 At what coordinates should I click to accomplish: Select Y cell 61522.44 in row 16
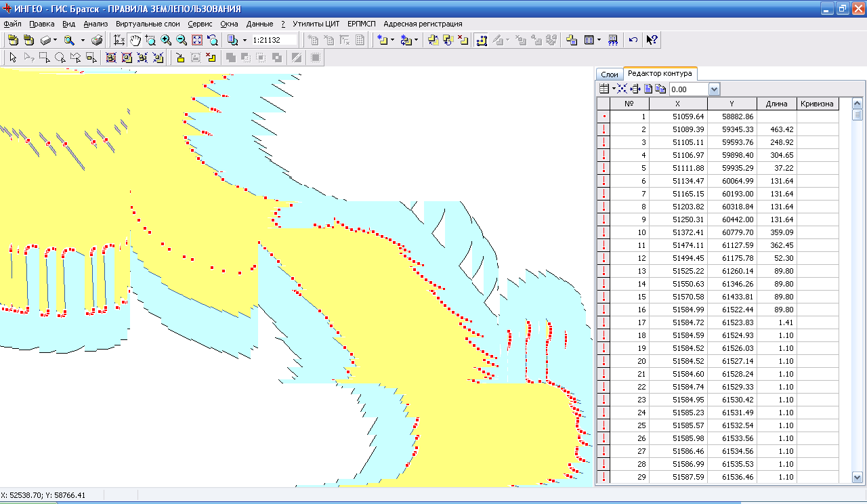coord(732,310)
